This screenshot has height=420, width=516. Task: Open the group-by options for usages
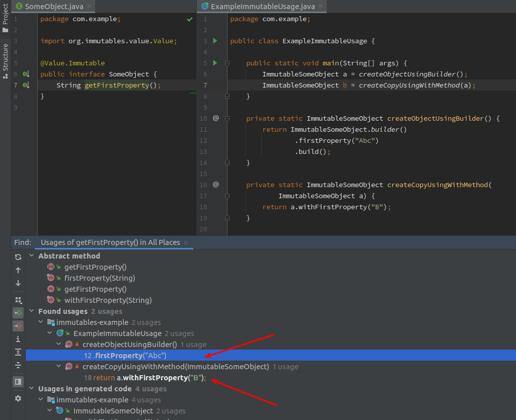tap(18, 300)
